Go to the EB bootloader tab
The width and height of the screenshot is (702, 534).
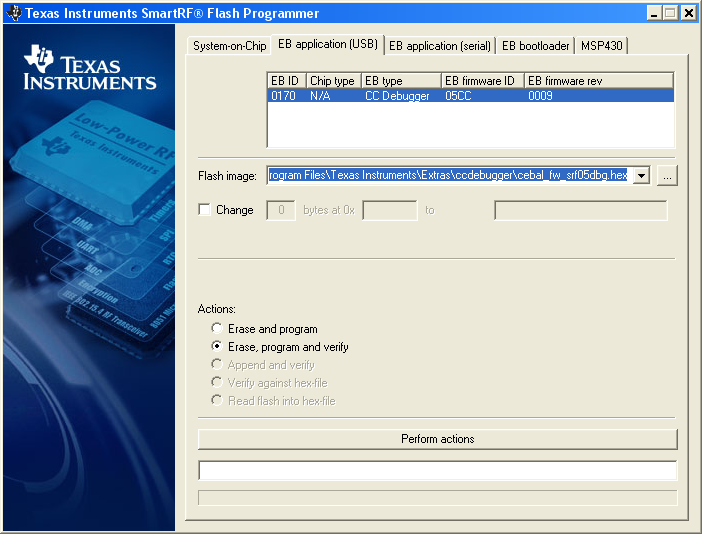535,46
